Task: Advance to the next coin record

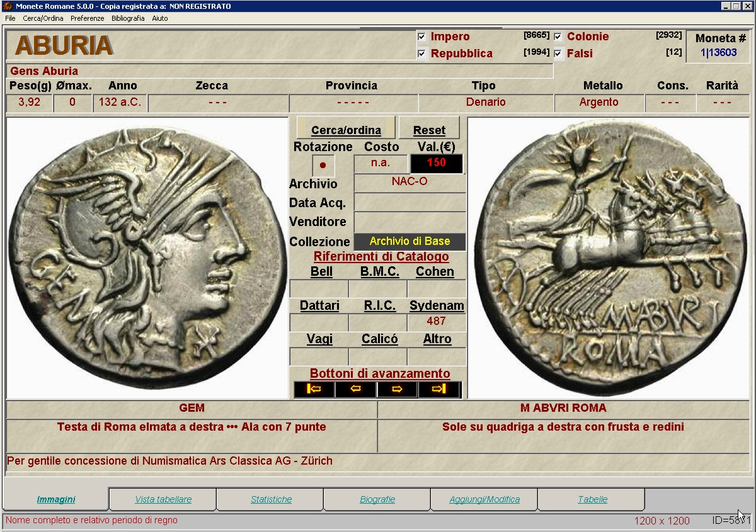Action: coord(398,389)
